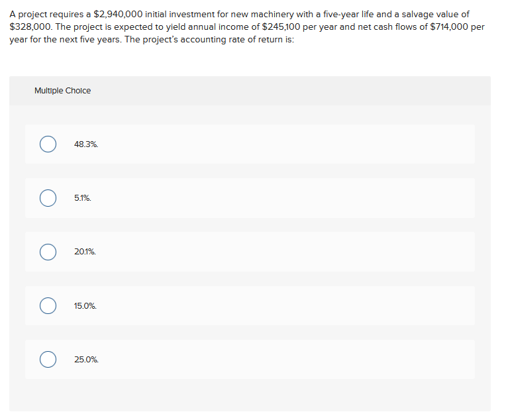Click the Multiple Choice header label

coord(63,91)
